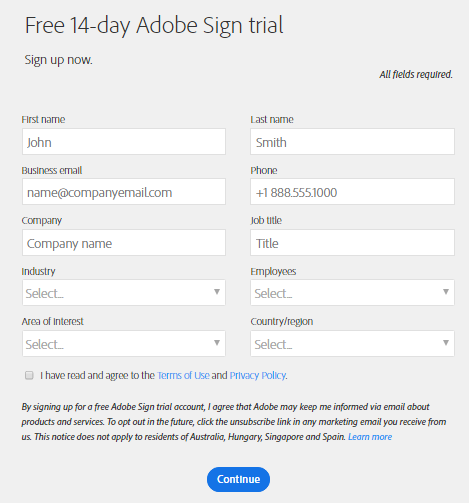Viewport: 469px width, 503px height.
Task: Focus the First name field
Action: pos(124,142)
